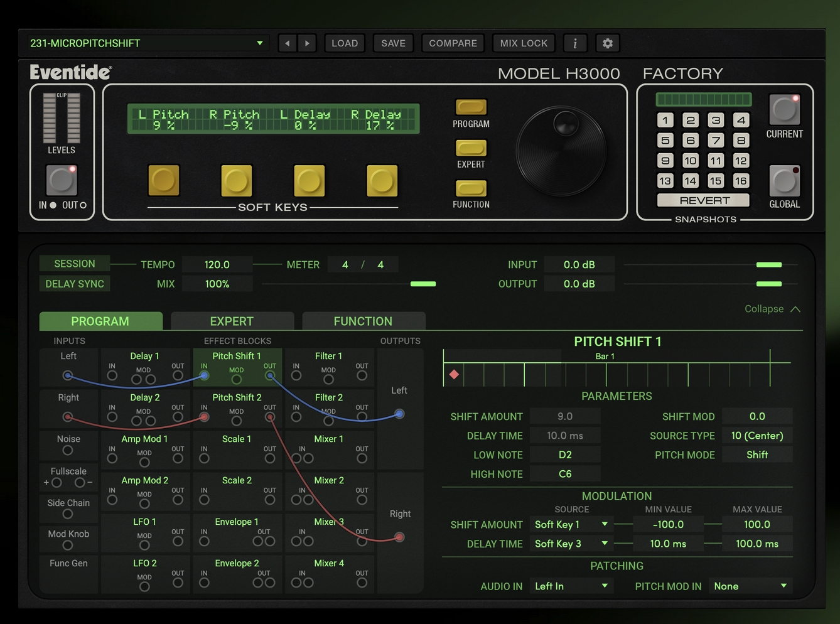Select snapshot slot 1
This screenshot has width=840, height=624.
(x=665, y=120)
